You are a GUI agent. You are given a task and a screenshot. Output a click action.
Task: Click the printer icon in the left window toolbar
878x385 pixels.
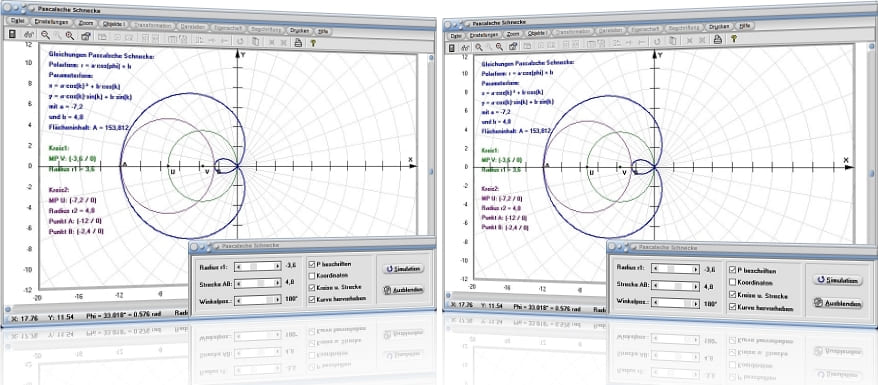click(299, 42)
